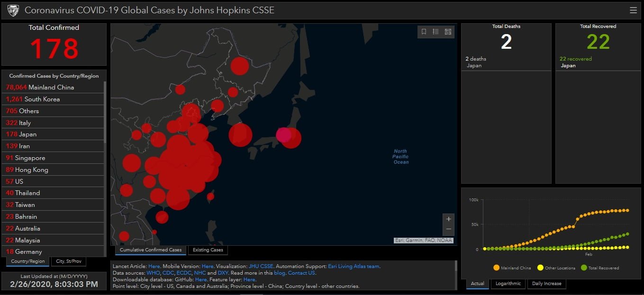
Task: Toggle Total Recovered series in chart legend
Action: 599,268
